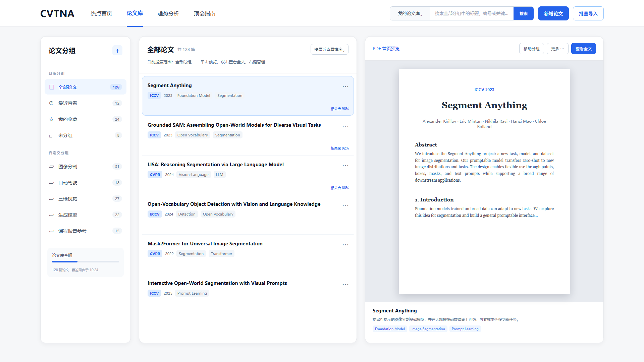Open more menu for Open-Vocabulary Object Detection row
This screenshot has width=644, height=362.
[x=345, y=205]
